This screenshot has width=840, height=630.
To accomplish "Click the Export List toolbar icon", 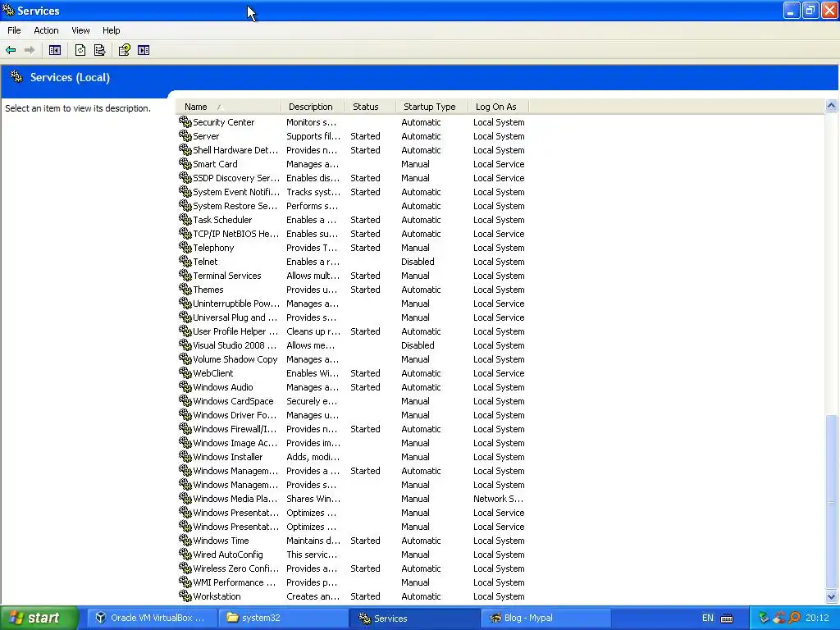I will (x=99, y=50).
